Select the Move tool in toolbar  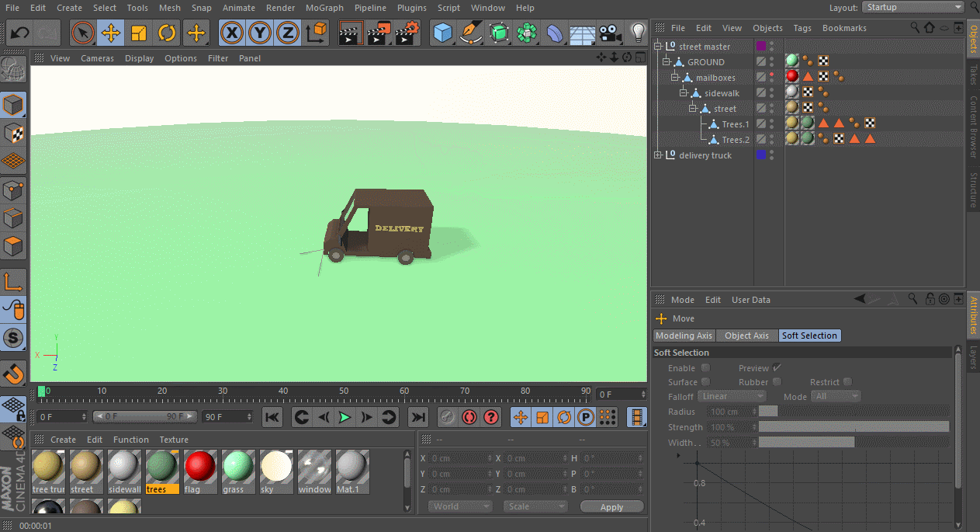tap(111, 33)
